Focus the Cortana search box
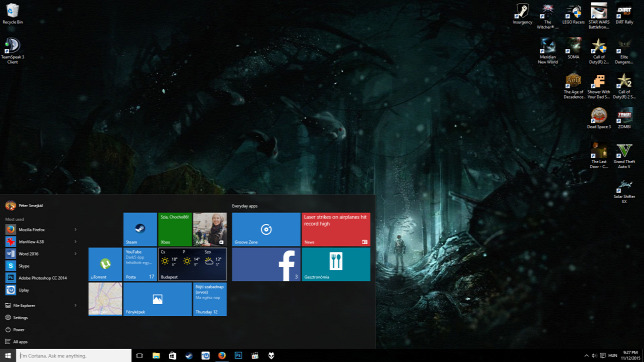This screenshot has height=362, width=644. 74,355
